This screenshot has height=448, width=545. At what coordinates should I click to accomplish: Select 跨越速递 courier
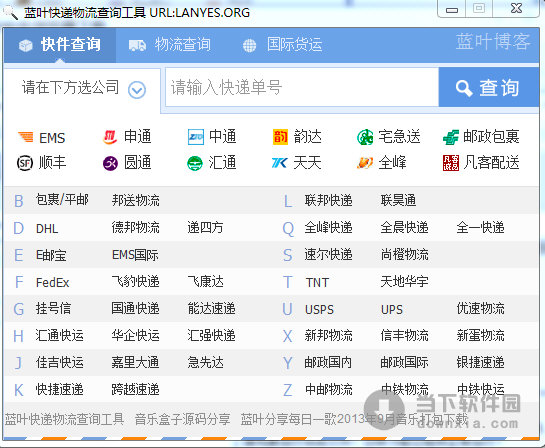click(136, 390)
